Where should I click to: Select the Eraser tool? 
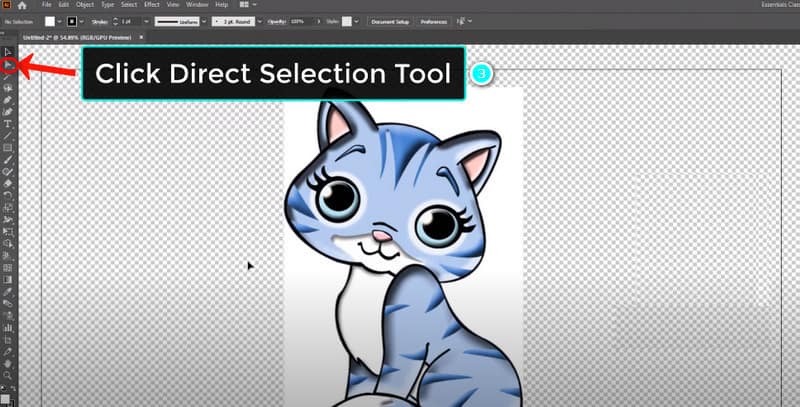click(8, 184)
